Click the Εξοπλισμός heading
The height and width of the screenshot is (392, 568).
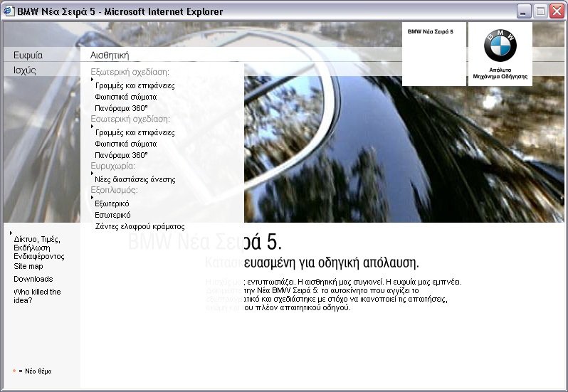[114, 190]
